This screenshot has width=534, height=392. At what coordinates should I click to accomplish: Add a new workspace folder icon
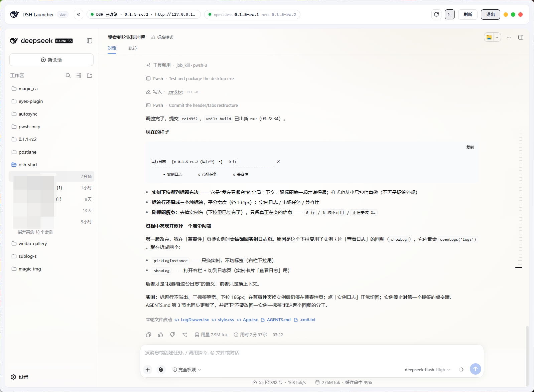pyautogui.click(x=90, y=75)
